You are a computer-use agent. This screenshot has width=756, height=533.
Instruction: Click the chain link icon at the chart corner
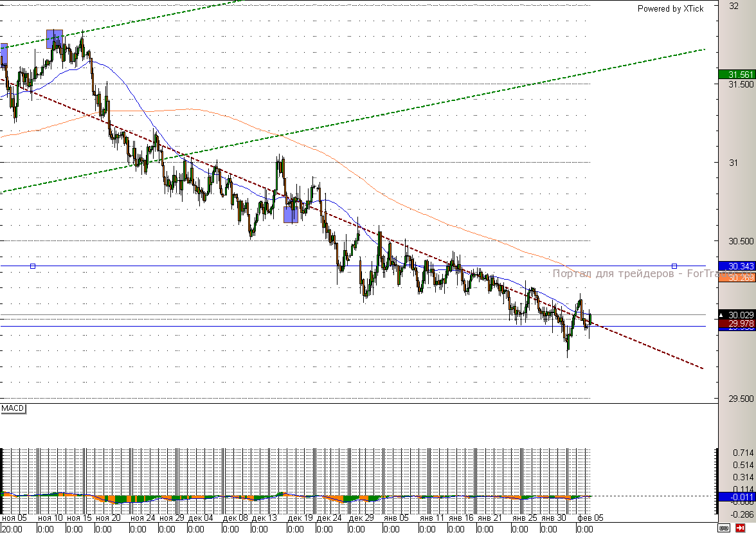(723, 528)
